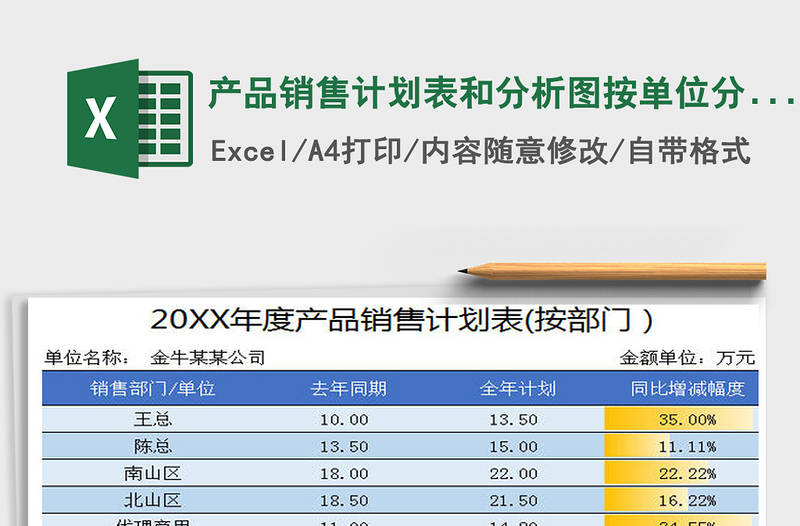Click the 16.22% data bar cell

coord(681,500)
